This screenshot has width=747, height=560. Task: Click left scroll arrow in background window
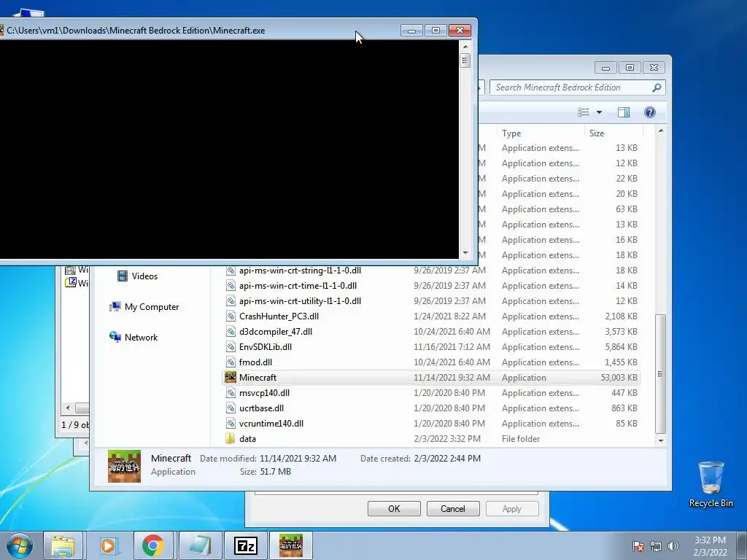pyautogui.click(x=68, y=408)
